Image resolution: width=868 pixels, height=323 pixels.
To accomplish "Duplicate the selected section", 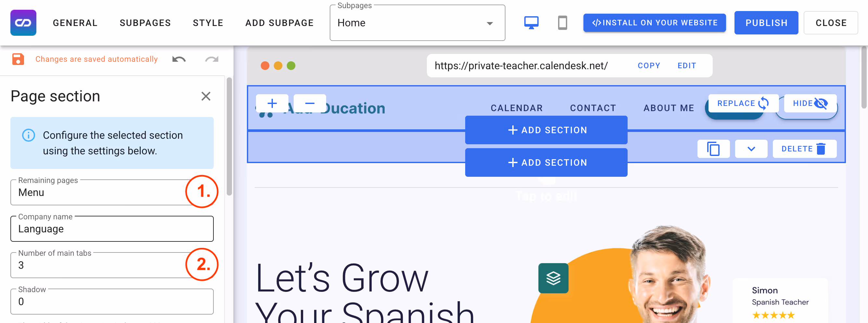I will (x=713, y=149).
